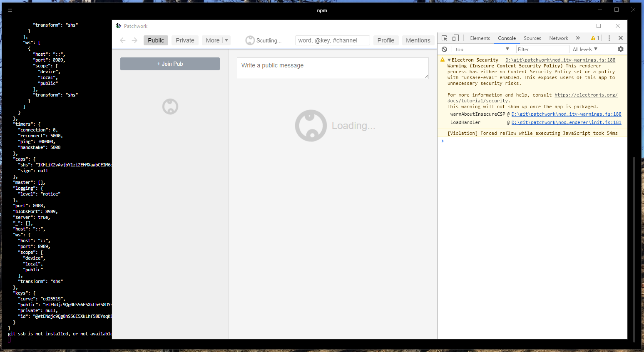Toggle the DevTools device toolbar
The image size is (644, 352).
coord(455,38)
